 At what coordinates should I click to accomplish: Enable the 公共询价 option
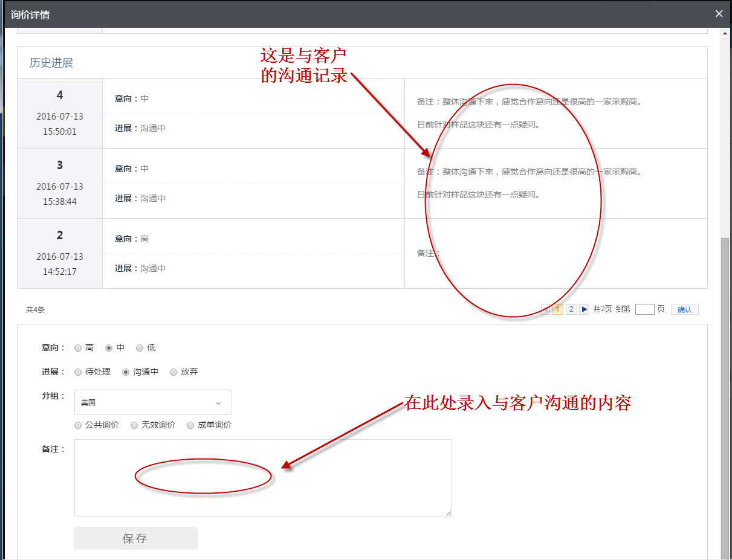pyautogui.click(x=78, y=425)
